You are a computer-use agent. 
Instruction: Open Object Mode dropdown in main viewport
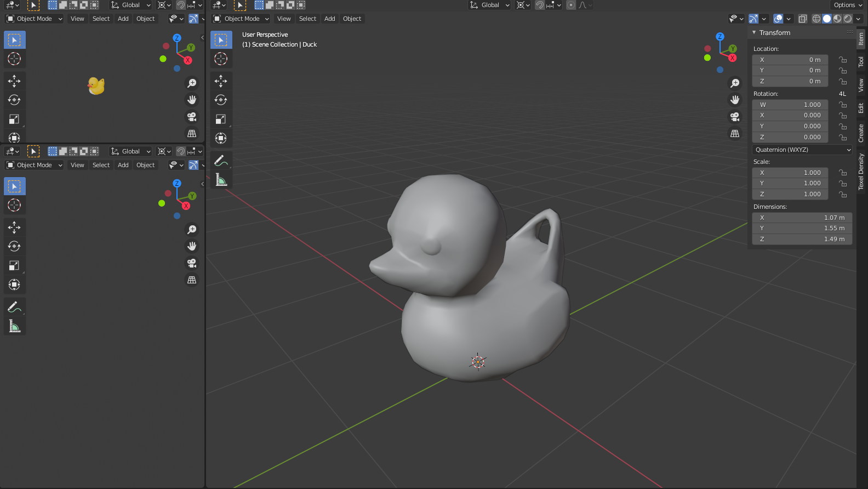click(242, 19)
